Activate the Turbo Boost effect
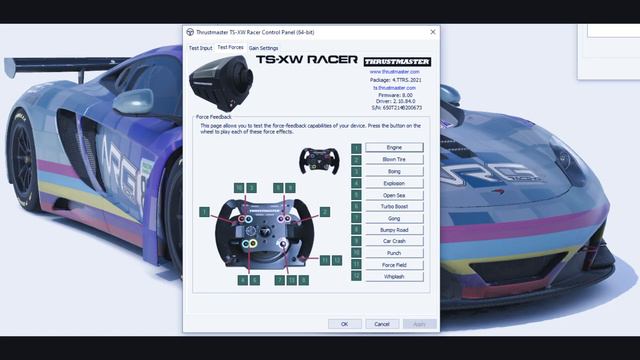This screenshot has width=640, height=360. point(394,207)
